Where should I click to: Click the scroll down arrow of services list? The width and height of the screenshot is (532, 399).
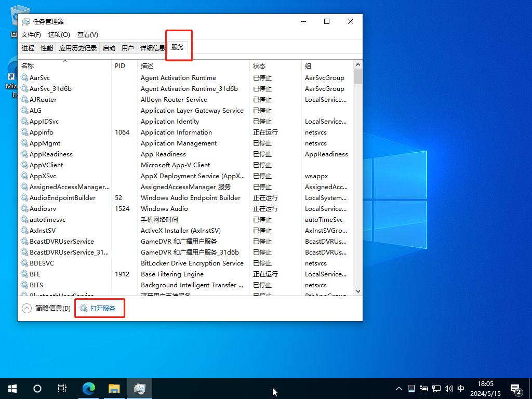coord(358,291)
